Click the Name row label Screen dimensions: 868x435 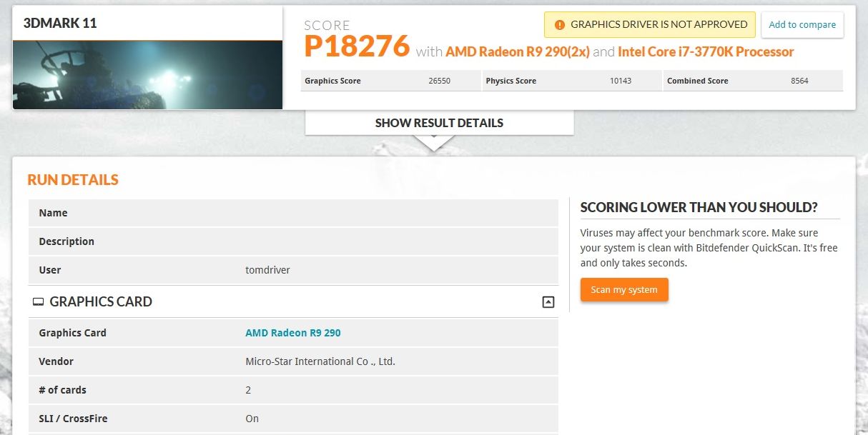click(x=53, y=213)
